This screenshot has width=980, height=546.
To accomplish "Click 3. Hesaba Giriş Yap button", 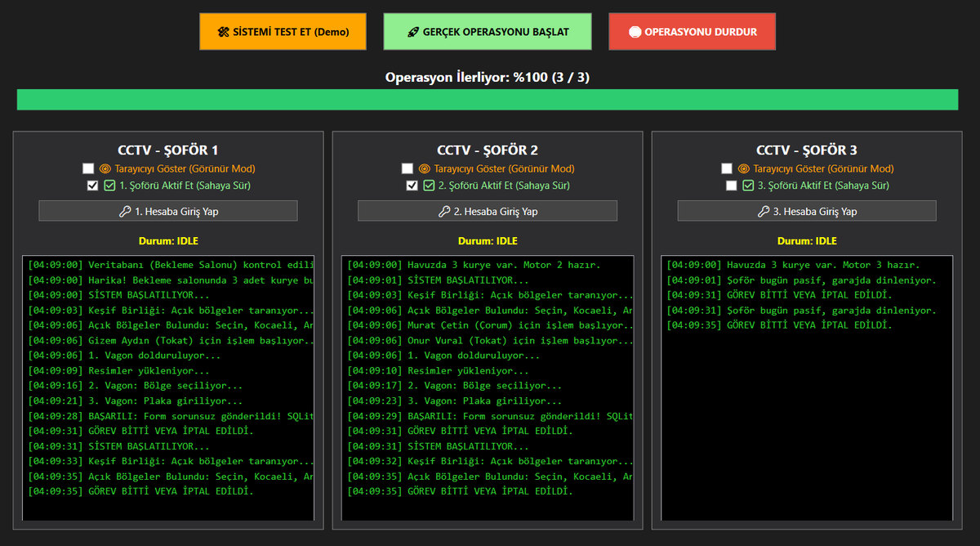I will (x=807, y=211).
